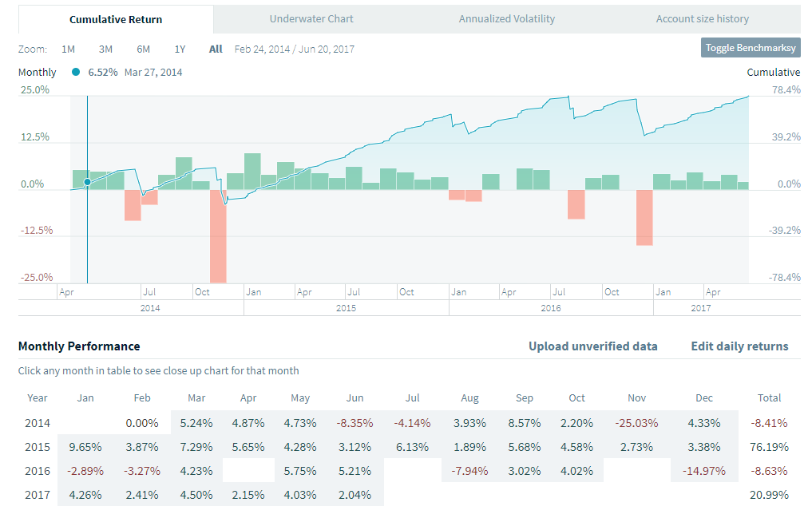The width and height of the screenshot is (812, 514).
Task: Click the blue Monthly legend dot
Action: pyautogui.click(x=76, y=72)
